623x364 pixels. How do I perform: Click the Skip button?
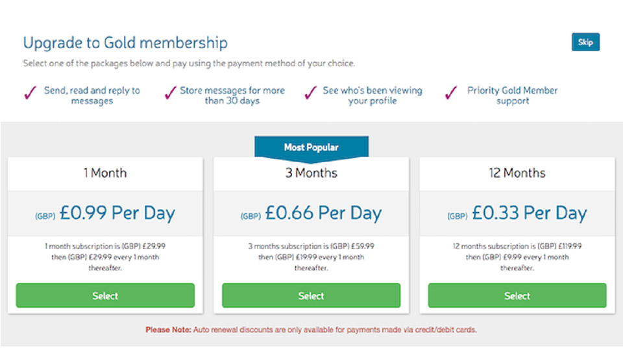[x=585, y=42]
